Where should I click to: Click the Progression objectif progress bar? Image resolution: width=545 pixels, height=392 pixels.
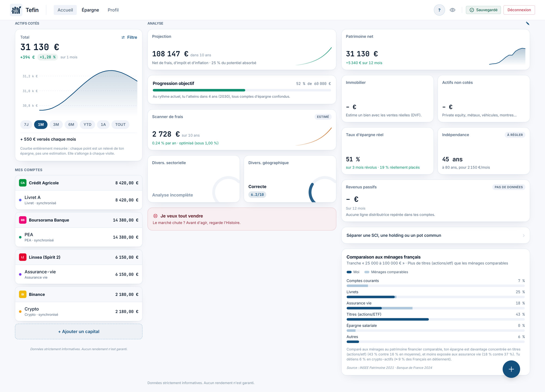[242, 90]
